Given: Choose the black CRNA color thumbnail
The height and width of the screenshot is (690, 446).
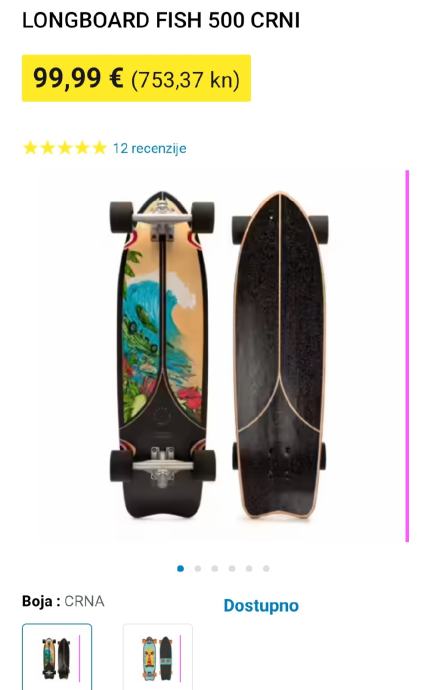Looking at the screenshot, I should (x=57, y=657).
